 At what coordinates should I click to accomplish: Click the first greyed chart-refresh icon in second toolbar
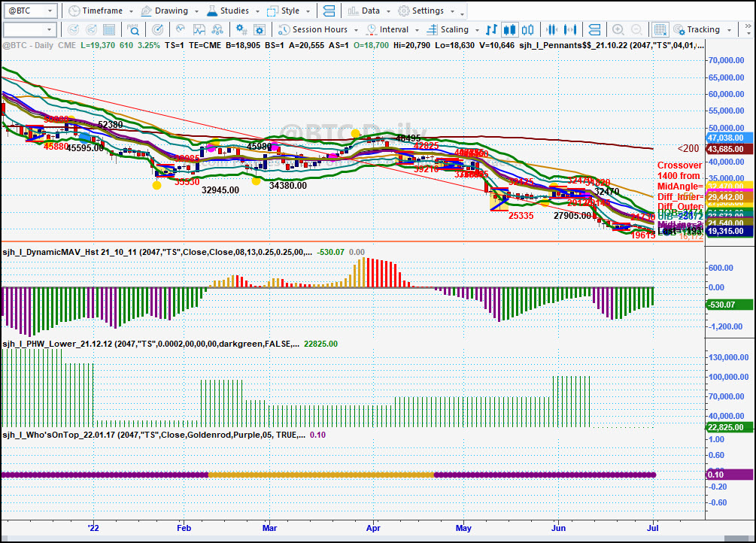tap(73, 30)
